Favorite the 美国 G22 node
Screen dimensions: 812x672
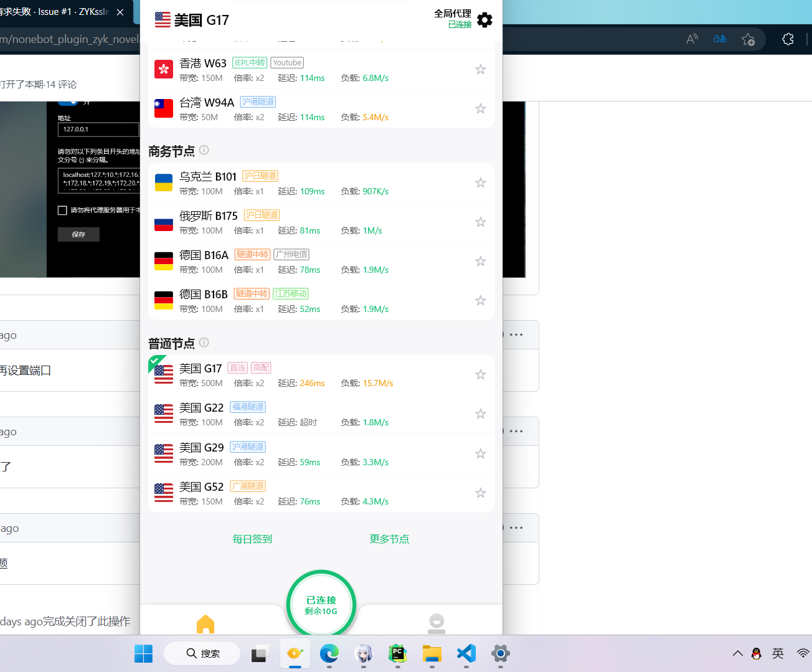click(x=480, y=414)
